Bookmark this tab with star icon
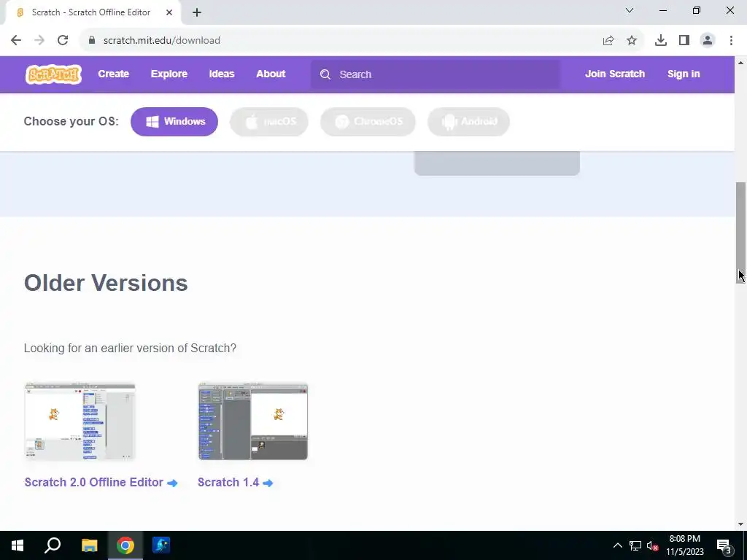Viewport: 747px width, 560px height. click(x=632, y=41)
